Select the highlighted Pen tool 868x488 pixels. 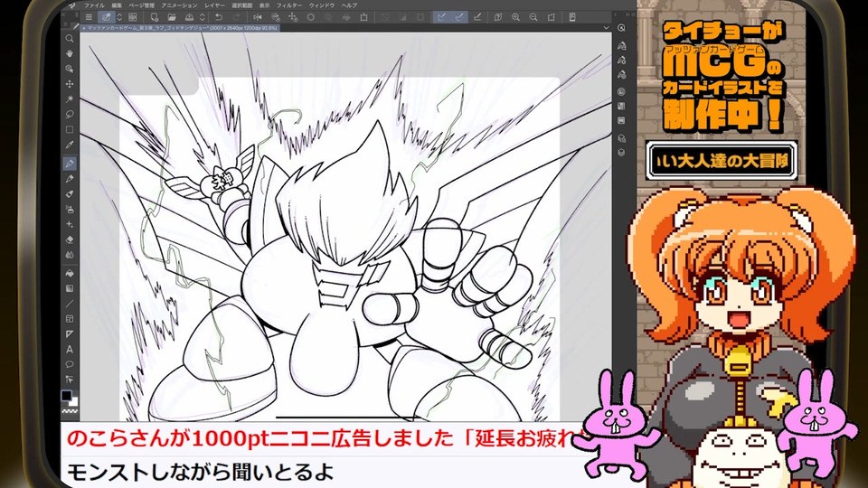(70, 164)
